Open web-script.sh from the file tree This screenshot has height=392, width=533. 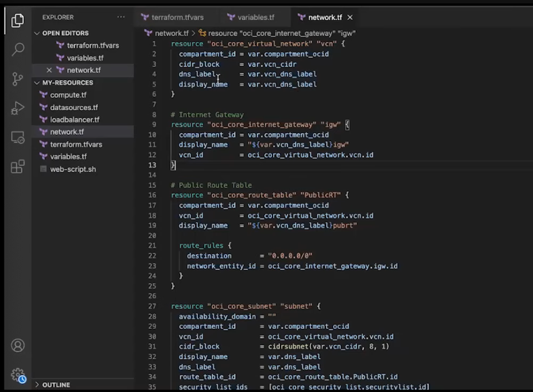(73, 169)
